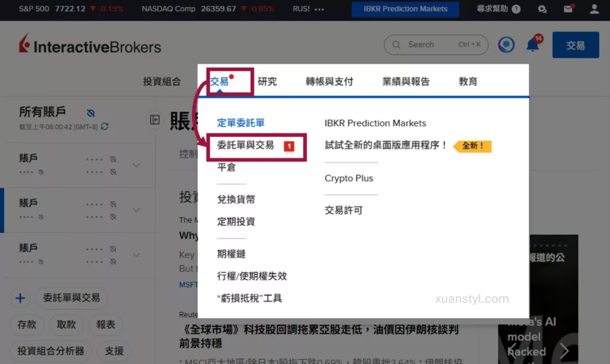Collapse the sidebar panel icon
Screen dimensions: 610x364
click(x=155, y=119)
